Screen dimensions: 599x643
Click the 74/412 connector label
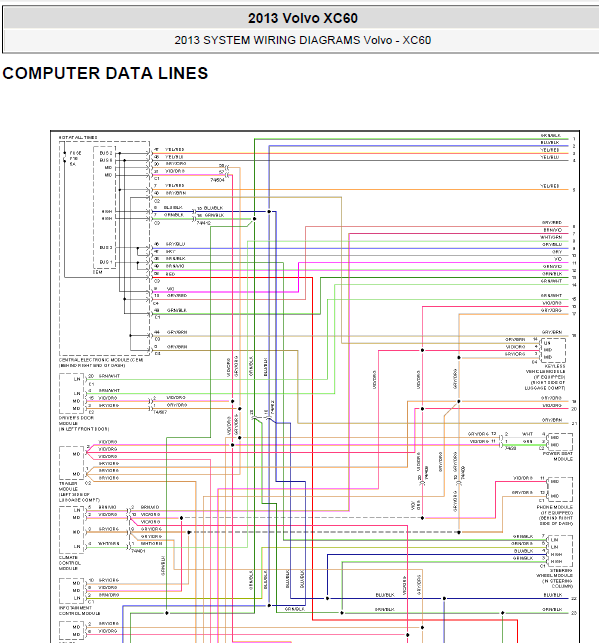[204, 223]
